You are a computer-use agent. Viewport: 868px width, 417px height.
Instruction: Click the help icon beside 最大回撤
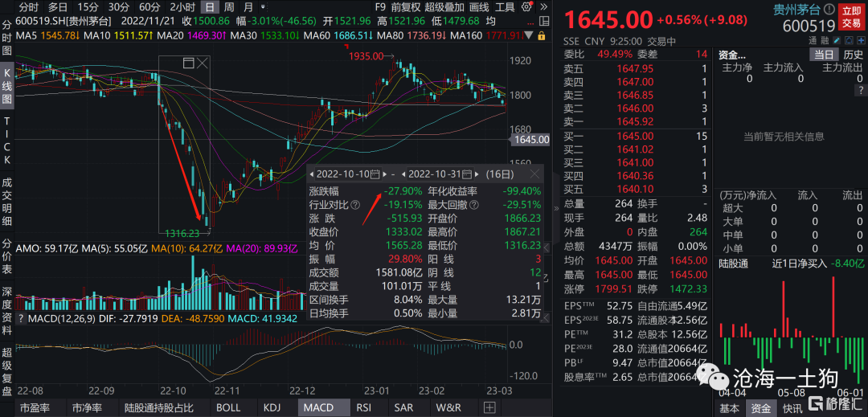[474, 205]
